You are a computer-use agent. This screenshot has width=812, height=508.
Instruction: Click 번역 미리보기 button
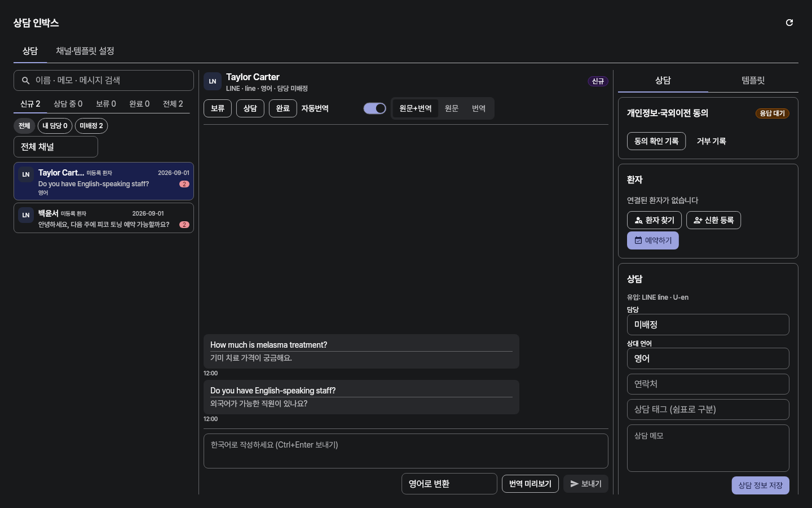click(x=531, y=484)
